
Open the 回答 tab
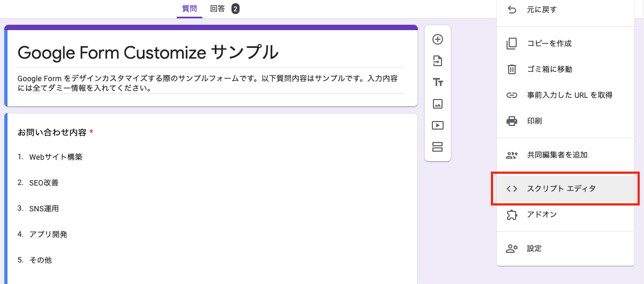click(218, 9)
